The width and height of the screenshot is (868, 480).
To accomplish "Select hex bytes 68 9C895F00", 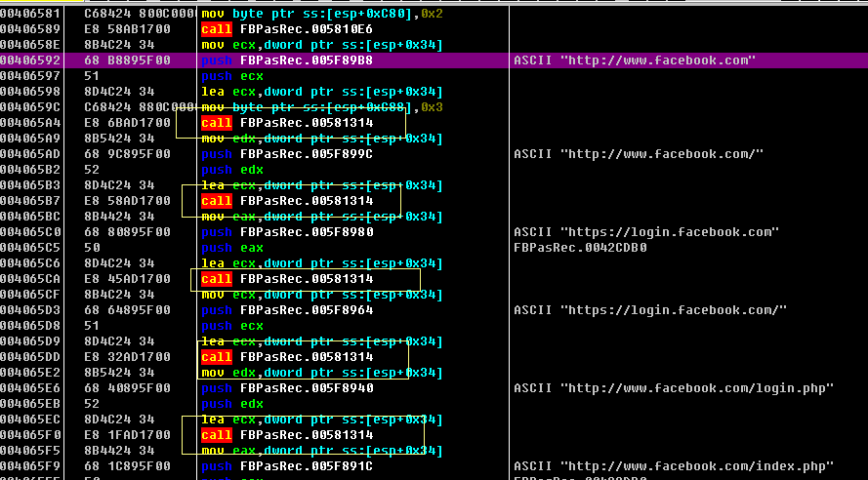I will point(127,154).
